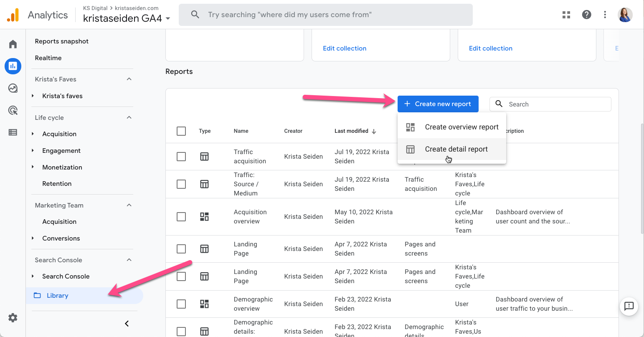Click the overview icon for Acquisition overview row
This screenshot has height=337, width=644.
pyautogui.click(x=204, y=217)
